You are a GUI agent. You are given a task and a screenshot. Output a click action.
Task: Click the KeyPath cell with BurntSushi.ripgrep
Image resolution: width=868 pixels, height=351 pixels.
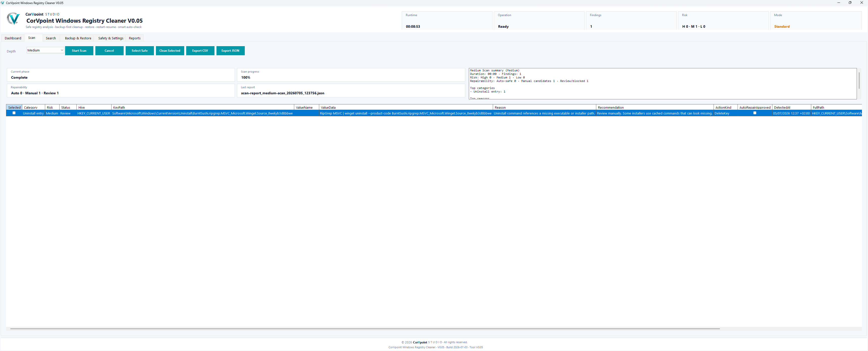click(x=203, y=113)
